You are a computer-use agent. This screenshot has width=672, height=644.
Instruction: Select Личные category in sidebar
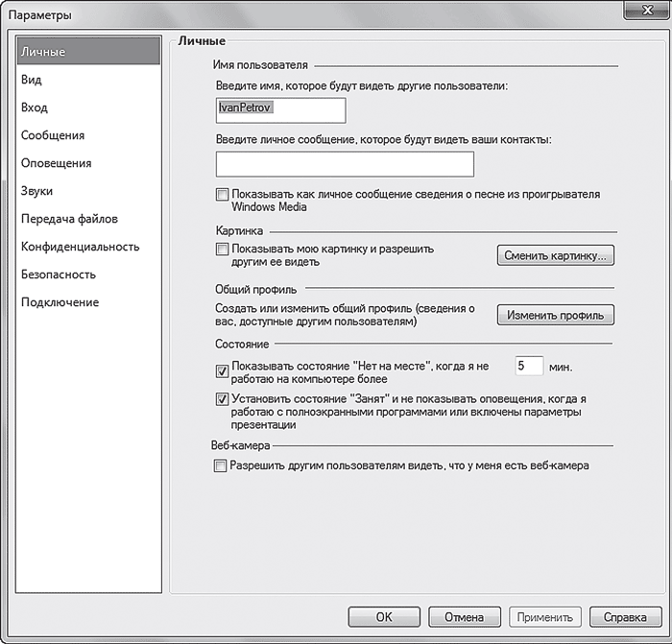[x=43, y=52]
